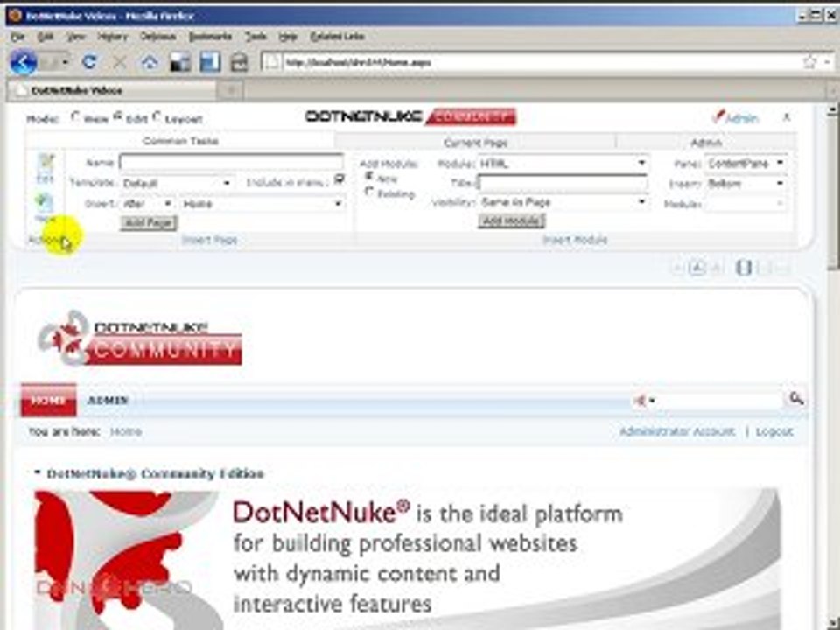The width and height of the screenshot is (840, 630).
Task: Open the search scope dropdown icon
Action: tap(645, 400)
